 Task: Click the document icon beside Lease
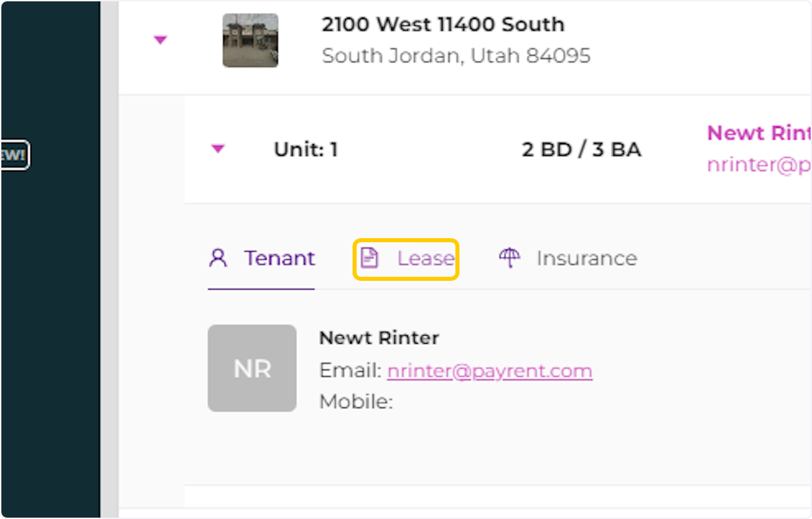coord(369,258)
